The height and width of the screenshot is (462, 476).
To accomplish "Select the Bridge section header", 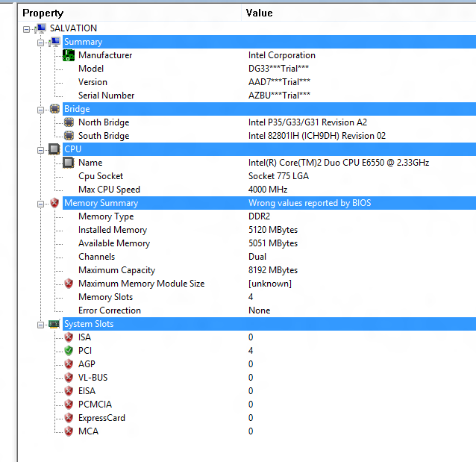I will click(x=269, y=109).
